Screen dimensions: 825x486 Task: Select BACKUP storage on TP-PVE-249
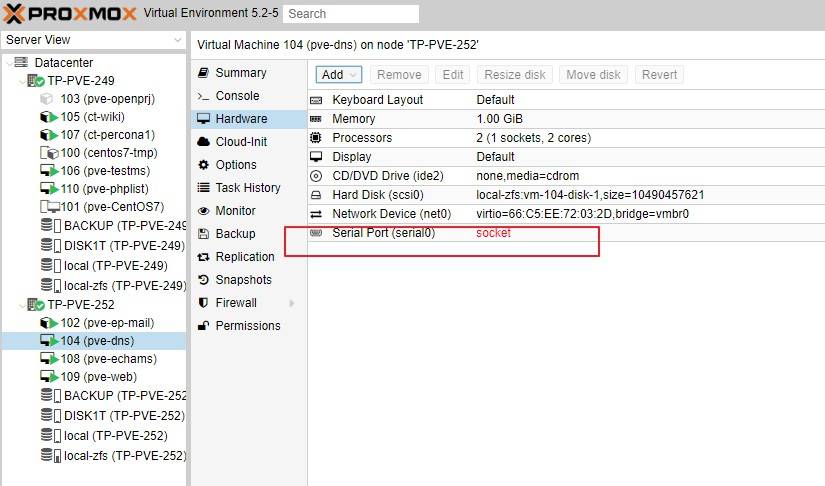coord(125,226)
